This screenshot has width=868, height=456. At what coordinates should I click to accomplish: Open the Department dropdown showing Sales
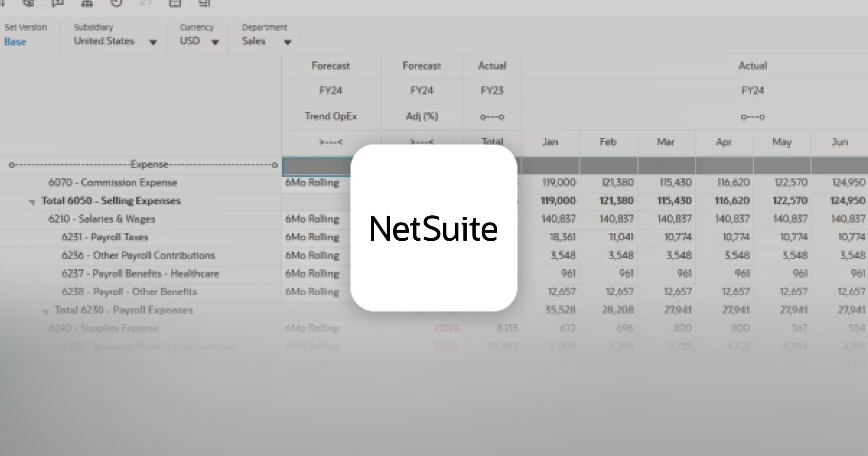click(x=288, y=42)
